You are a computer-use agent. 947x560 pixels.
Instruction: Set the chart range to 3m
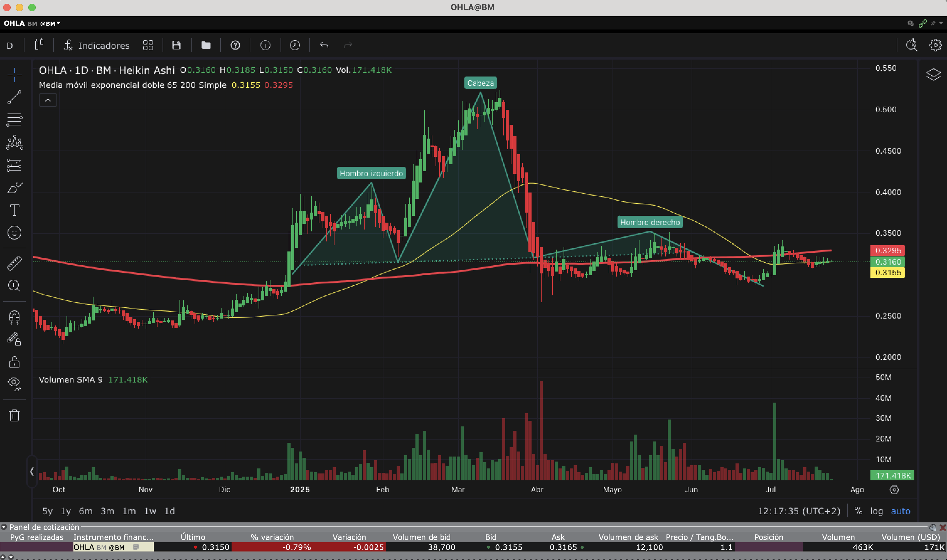[107, 511]
